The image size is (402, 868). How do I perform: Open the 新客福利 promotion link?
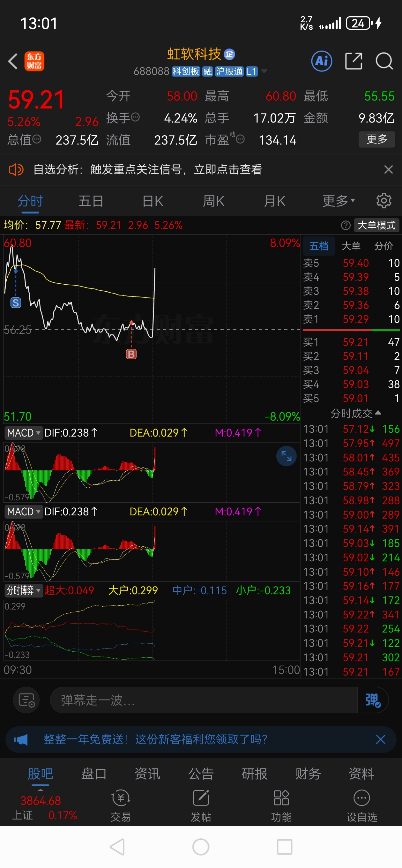pyautogui.click(x=155, y=740)
